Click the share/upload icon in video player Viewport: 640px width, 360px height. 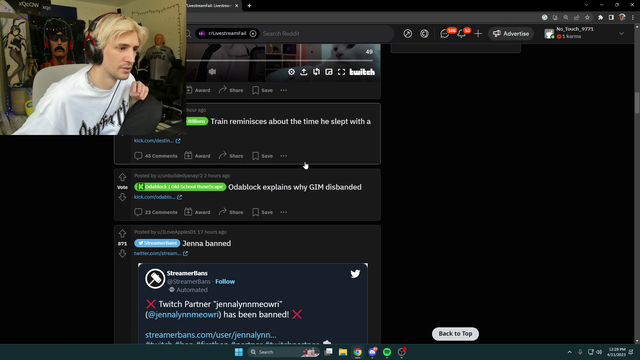coord(304,72)
